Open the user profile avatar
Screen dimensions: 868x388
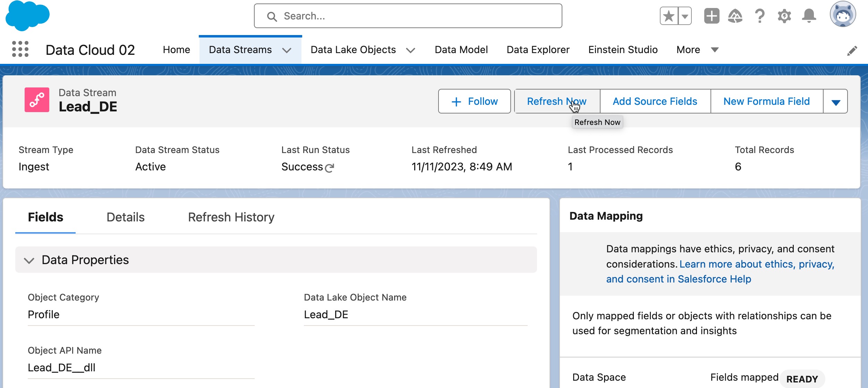[843, 14]
